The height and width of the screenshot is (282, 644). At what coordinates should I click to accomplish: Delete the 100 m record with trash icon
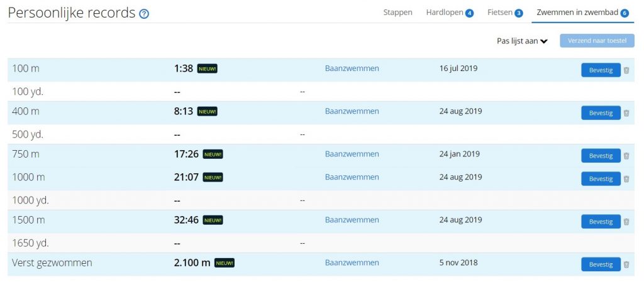click(626, 70)
